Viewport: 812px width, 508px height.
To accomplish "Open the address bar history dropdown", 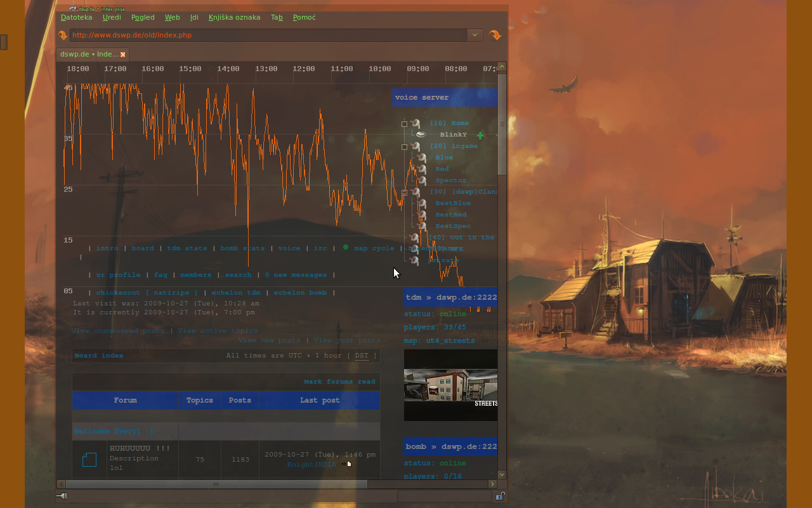I will coord(475,36).
